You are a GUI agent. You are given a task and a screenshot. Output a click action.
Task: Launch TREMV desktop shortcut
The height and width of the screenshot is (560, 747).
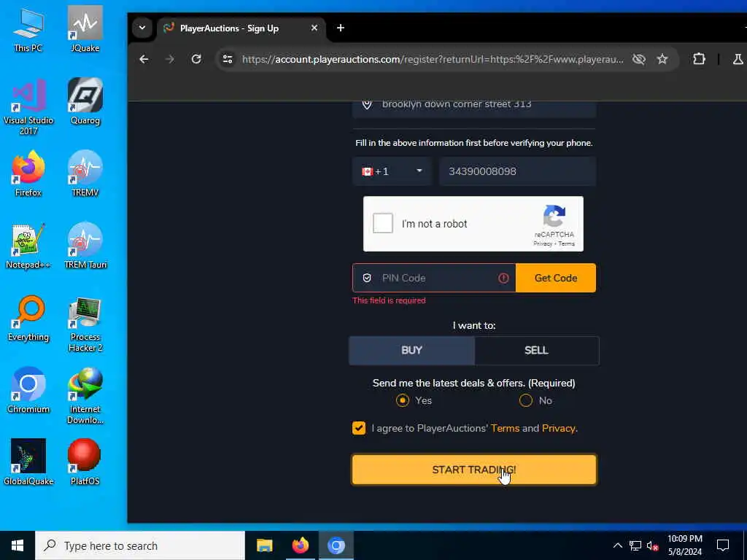tap(85, 174)
